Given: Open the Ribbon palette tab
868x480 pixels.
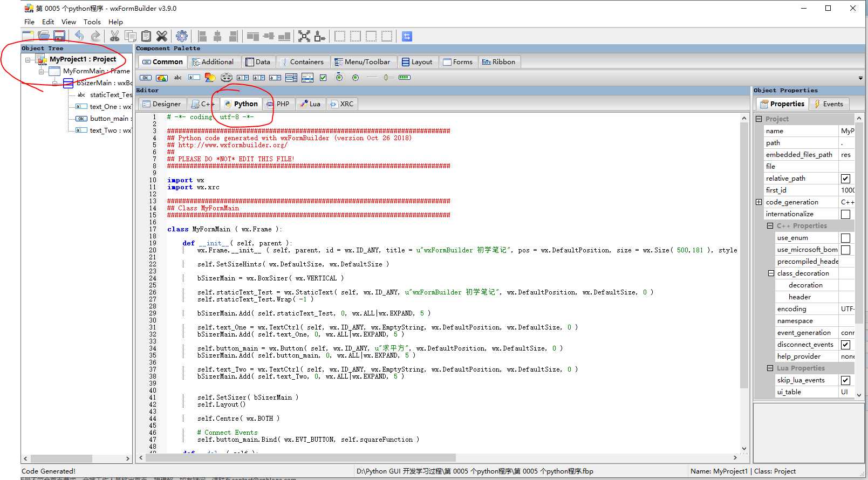Looking at the screenshot, I should coord(499,62).
